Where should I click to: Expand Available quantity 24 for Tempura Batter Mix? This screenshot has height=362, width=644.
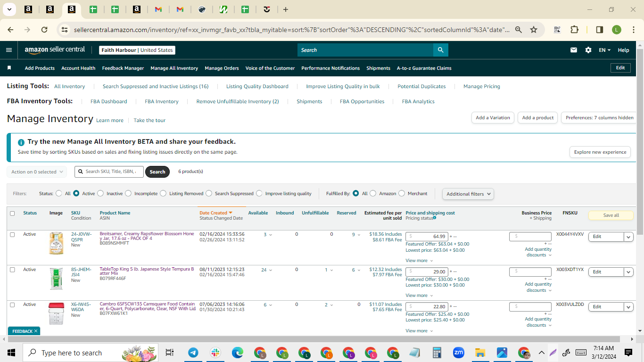click(x=266, y=270)
